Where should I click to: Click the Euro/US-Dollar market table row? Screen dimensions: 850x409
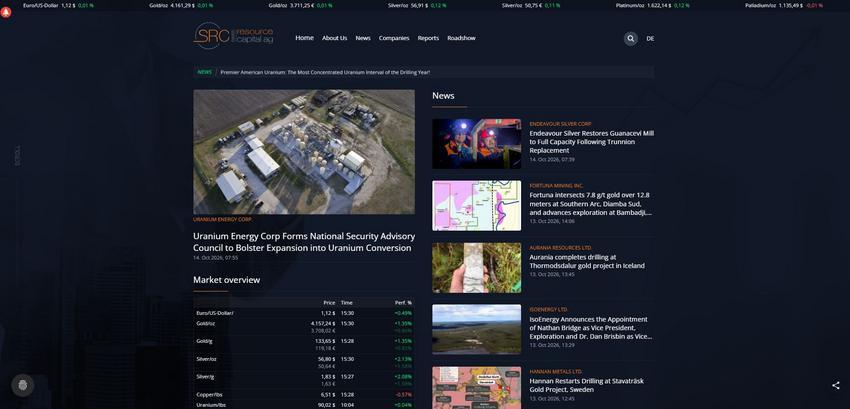[x=304, y=313]
